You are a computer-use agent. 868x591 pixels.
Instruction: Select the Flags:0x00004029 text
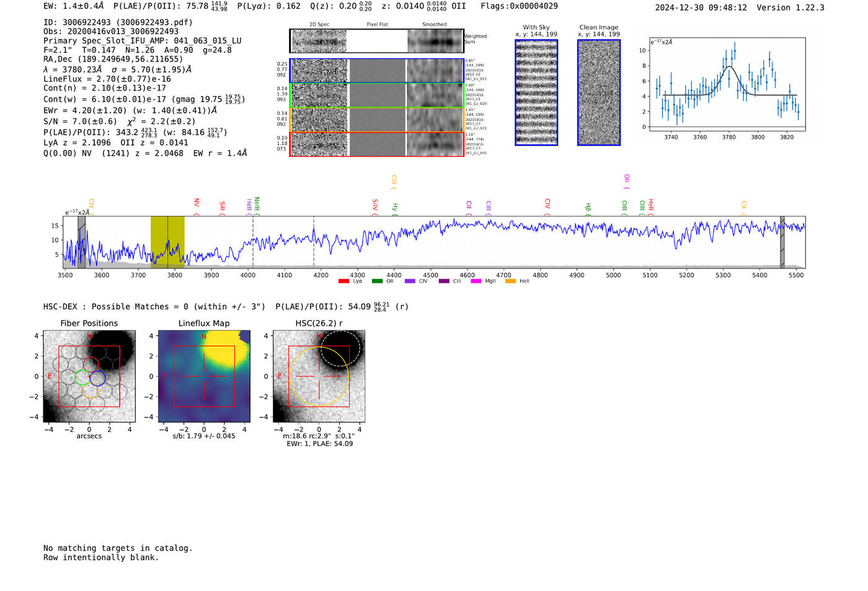coord(519,6)
